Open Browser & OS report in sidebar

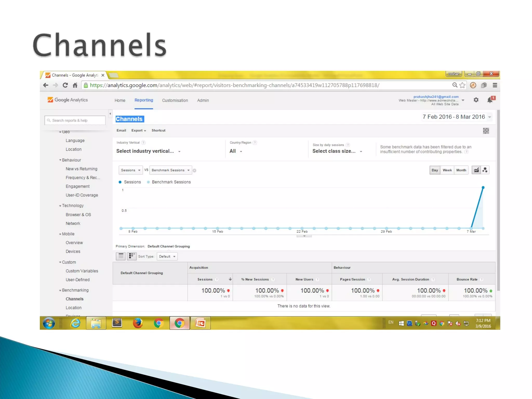click(78, 215)
